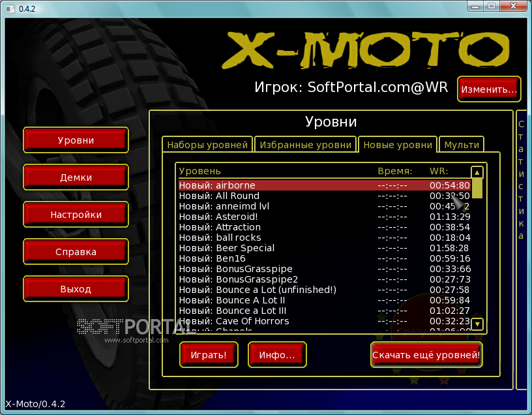Viewport: 532px width, 415px height.
Task: Open the Демки replays menu
Action: 76,177
